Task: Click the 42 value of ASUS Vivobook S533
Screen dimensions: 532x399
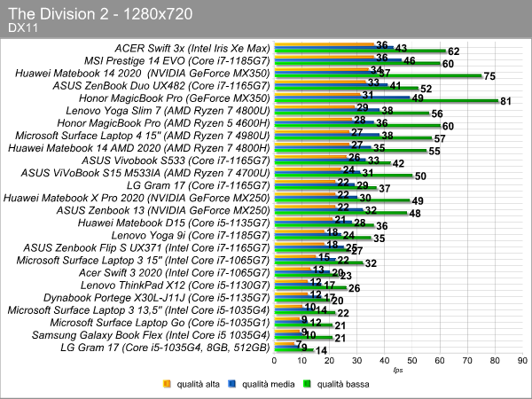Action: pos(398,164)
